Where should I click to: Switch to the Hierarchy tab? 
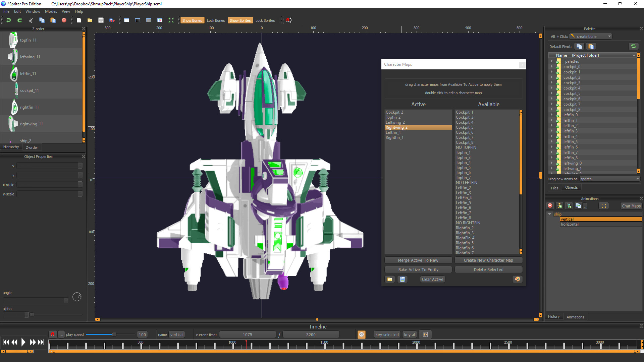pyautogui.click(x=11, y=147)
